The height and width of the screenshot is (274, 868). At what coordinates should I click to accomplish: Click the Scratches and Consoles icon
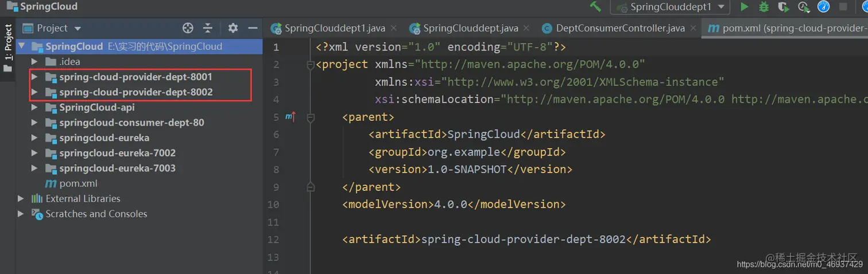pyautogui.click(x=37, y=214)
